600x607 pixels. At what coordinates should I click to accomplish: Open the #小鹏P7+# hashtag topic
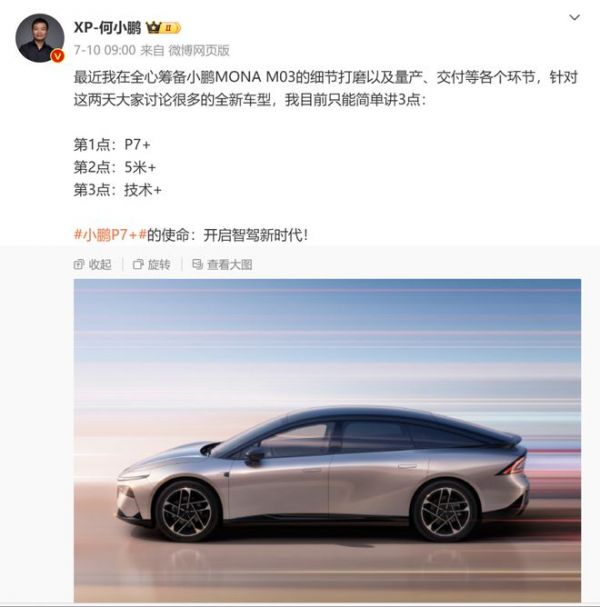110,235
